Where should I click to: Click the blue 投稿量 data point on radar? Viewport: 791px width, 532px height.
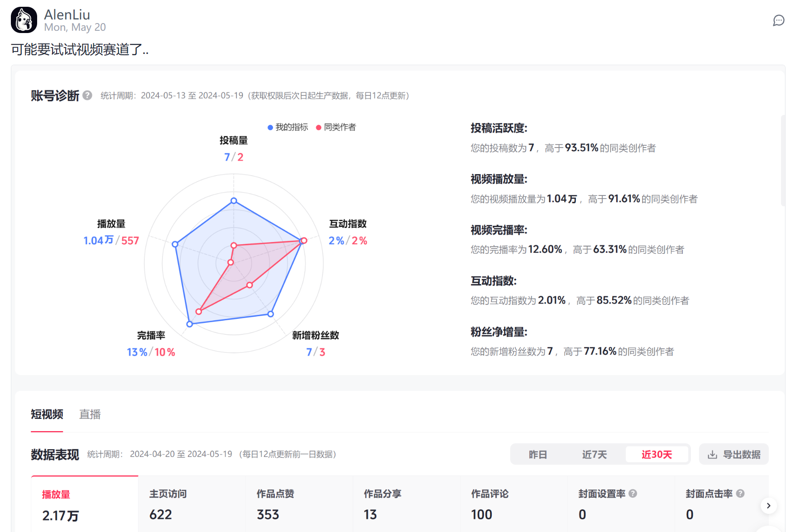[x=234, y=200]
